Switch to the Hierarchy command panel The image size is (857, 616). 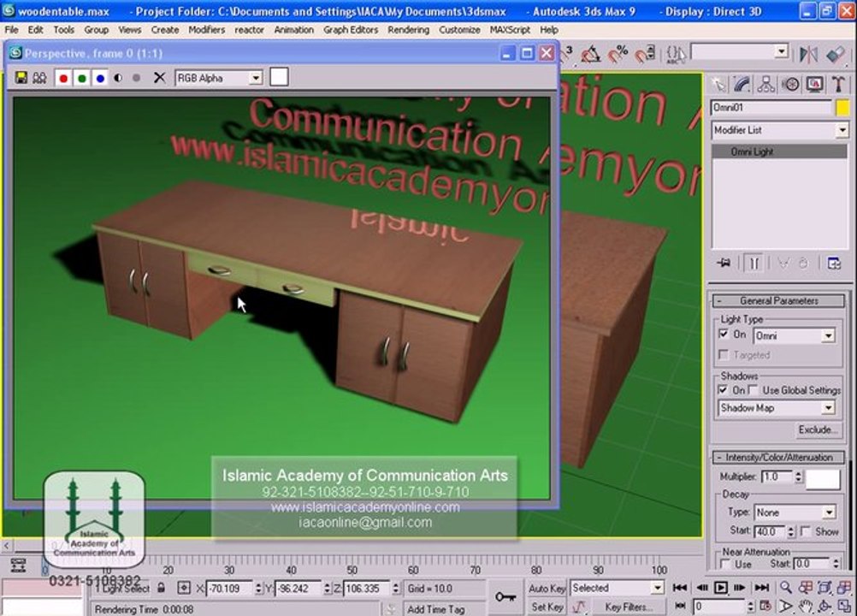tap(765, 84)
